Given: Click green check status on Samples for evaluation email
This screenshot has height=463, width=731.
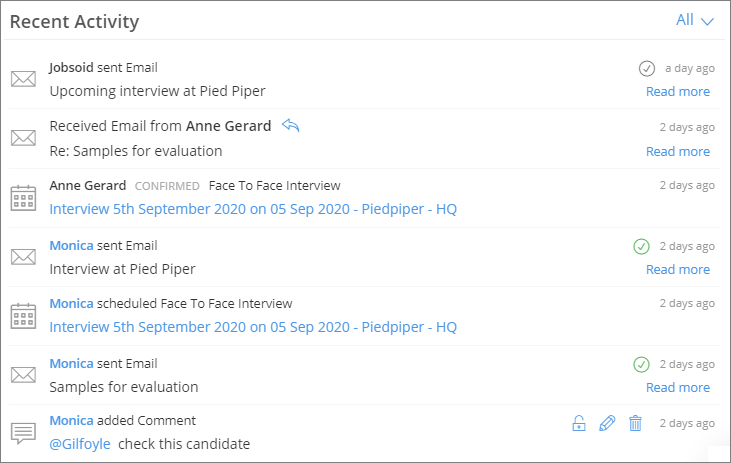Looking at the screenshot, I should [642, 364].
